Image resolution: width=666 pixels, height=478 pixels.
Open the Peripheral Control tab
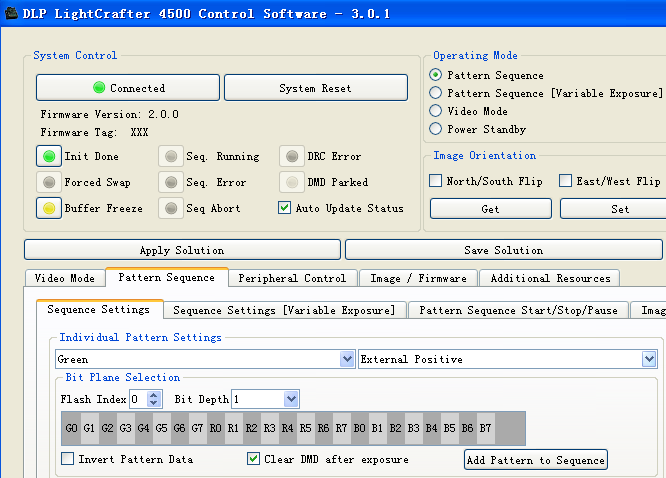(x=292, y=278)
